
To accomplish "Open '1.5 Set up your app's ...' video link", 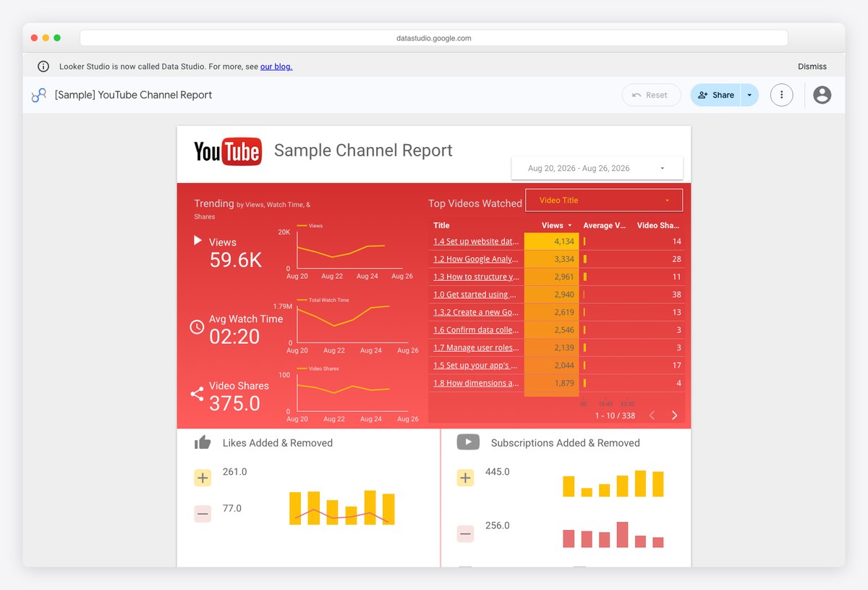I will (476, 366).
